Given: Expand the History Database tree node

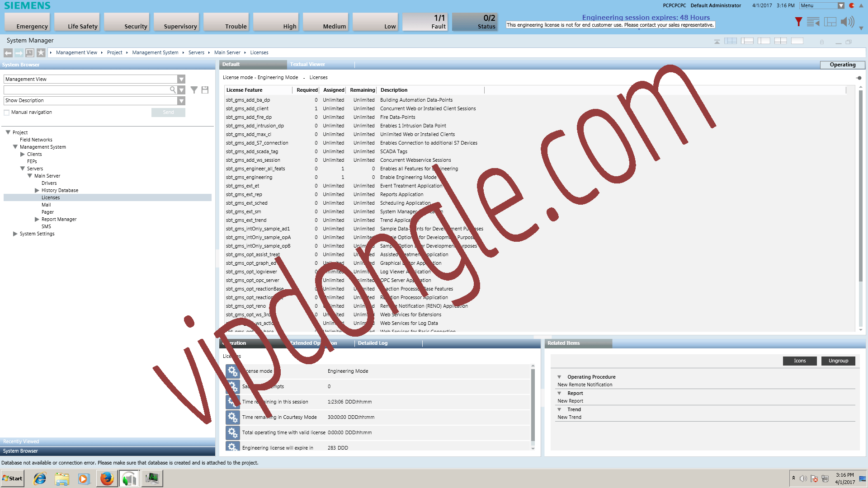Looking at the screenshot, I should 37,191.
